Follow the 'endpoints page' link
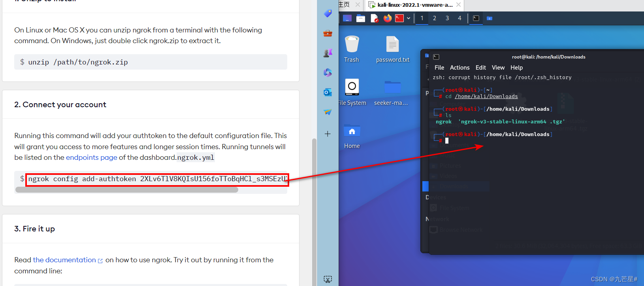 [92, 157]
